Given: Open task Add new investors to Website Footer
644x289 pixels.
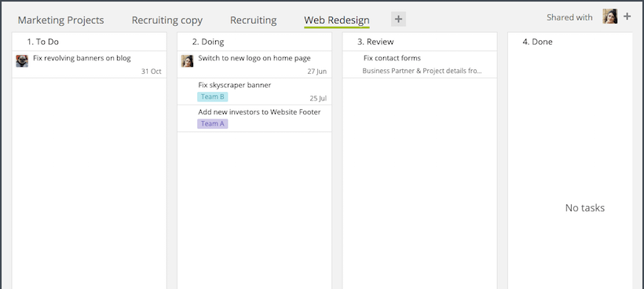Looking at the screenshot, I should pos(254,119).
